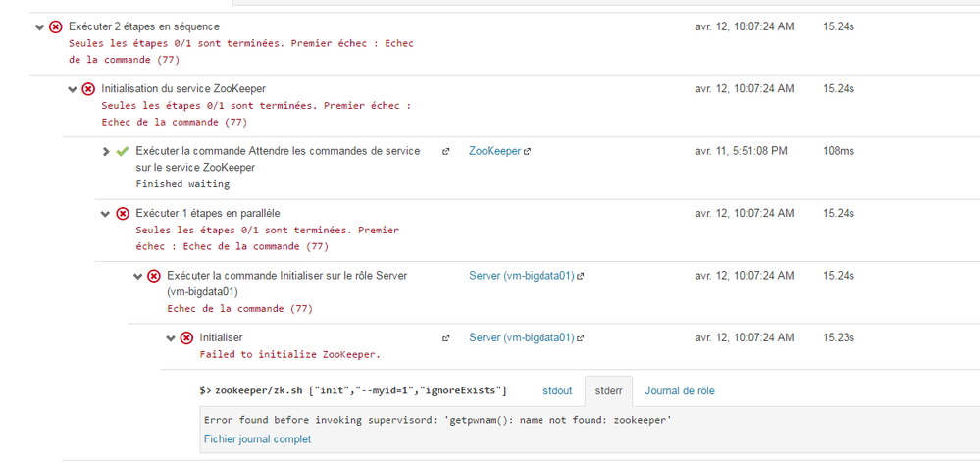
Task: Click the red error icon beside "Exécuter 2 étapes en séquence"
Action: [56, 26]
